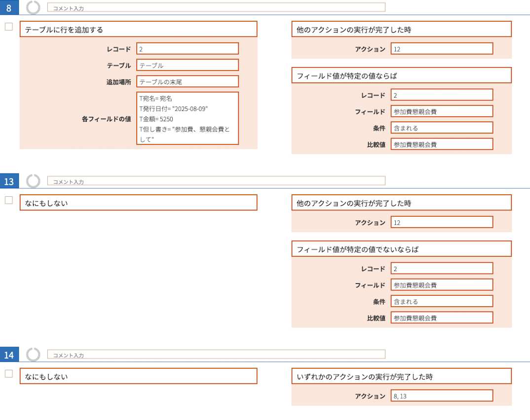530x420 pixels.
Task: Click the comment input for action 13
Action: click(x=216, y=181)
